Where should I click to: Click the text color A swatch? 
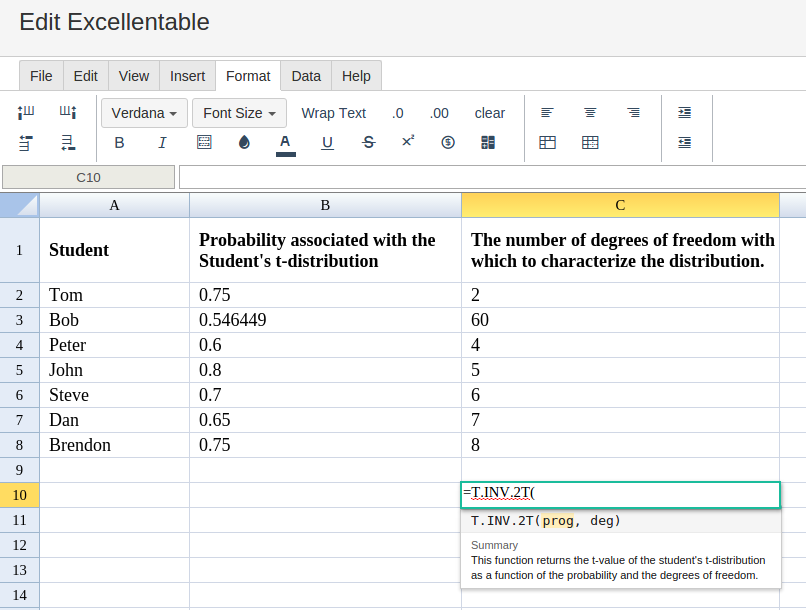(285, 143)
